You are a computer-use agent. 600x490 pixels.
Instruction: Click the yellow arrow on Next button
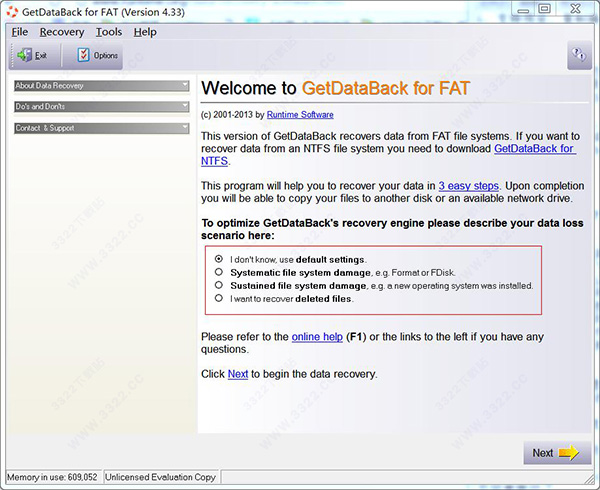pos(569,453)
